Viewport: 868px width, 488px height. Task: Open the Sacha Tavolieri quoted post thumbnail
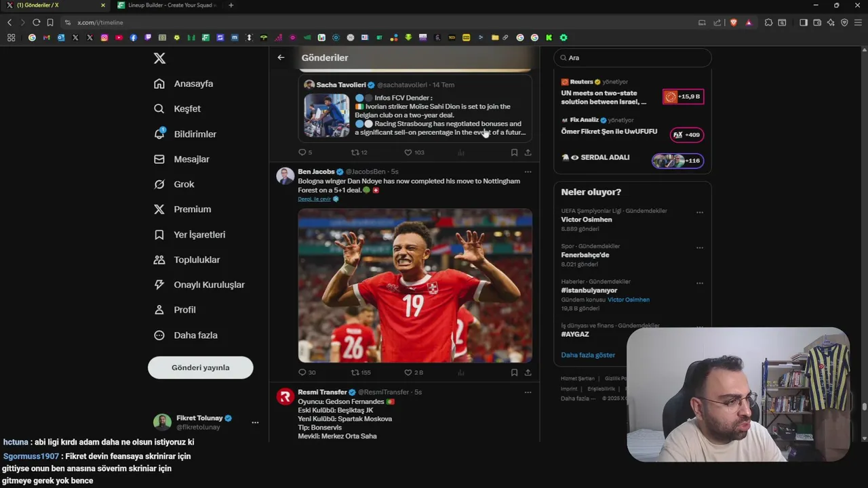pos(326,115)
